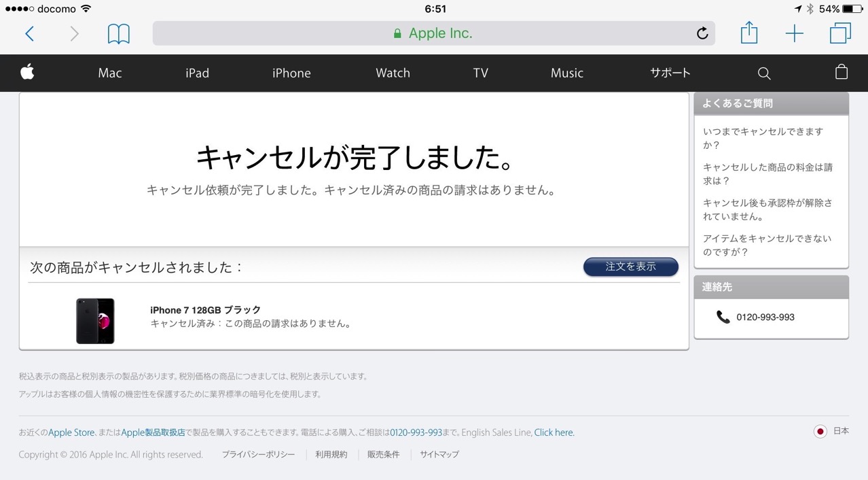Open FAQ アイテムをキャンセルできないのですが？
The width and height of the screenshot is (868, 480).
(x=767, y=245)
